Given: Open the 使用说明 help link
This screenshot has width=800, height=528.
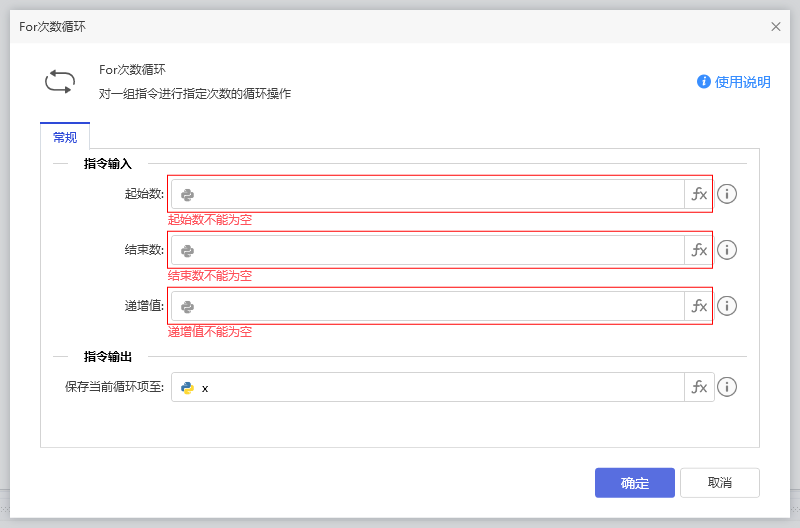Looking at the screenshot, I should (734, 82).
